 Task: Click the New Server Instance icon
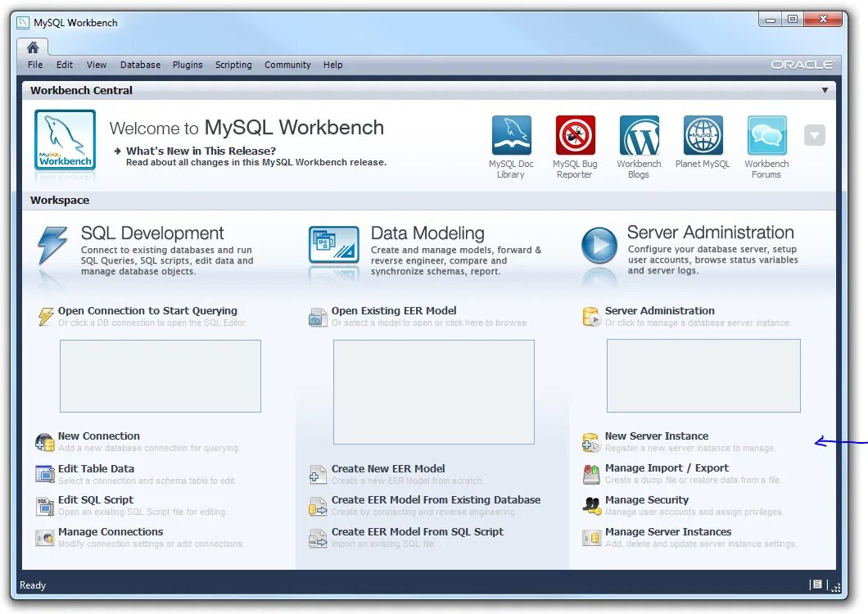591,442
